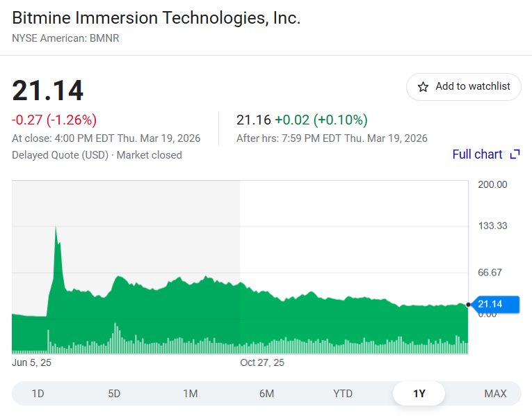Viewport: 532px width, 416px height.
Task: Select the 5D range tab
Action: pos(114,394)
